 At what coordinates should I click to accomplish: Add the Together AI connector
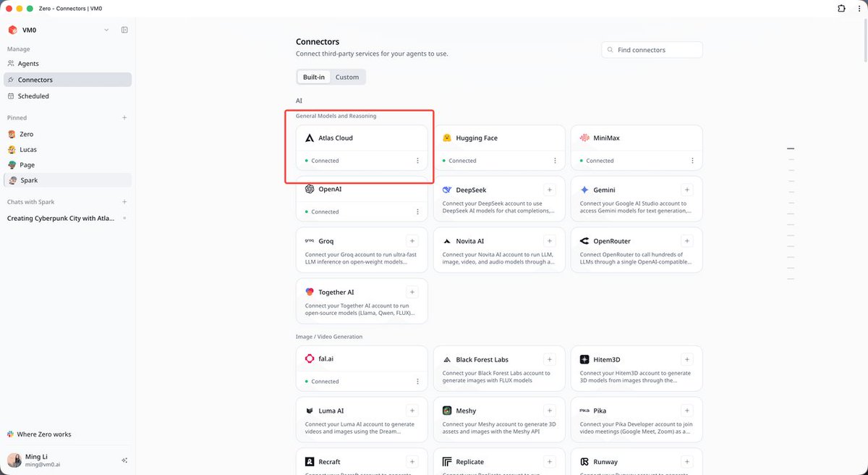click(x=412, y=293)
